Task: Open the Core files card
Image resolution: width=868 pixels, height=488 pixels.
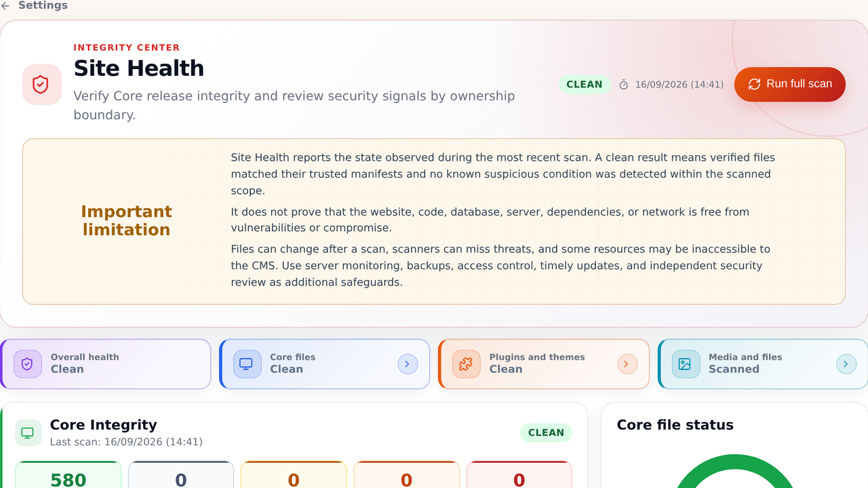Action: click(x=325, y=364)
